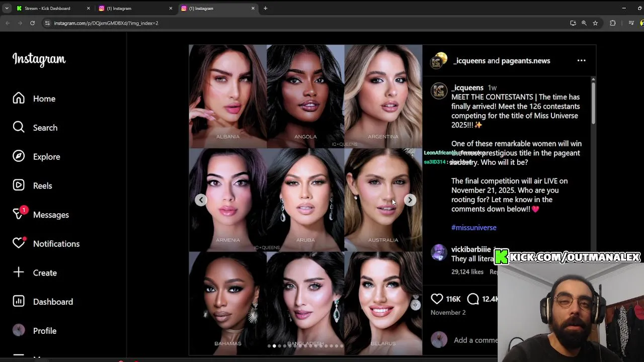Click the _icqueens username in the caption
The height and width of the screenshot is (362, 644).
click(x=467, y=87)
